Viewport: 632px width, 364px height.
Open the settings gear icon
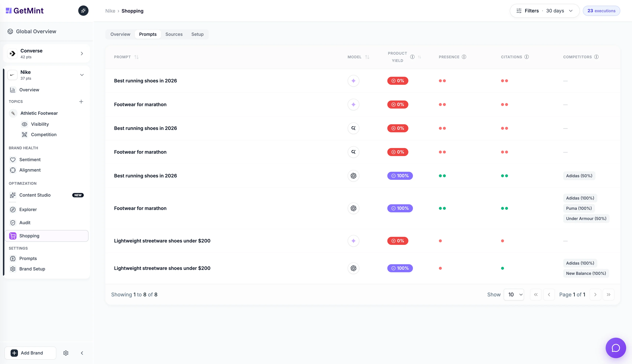click(66, 353)
